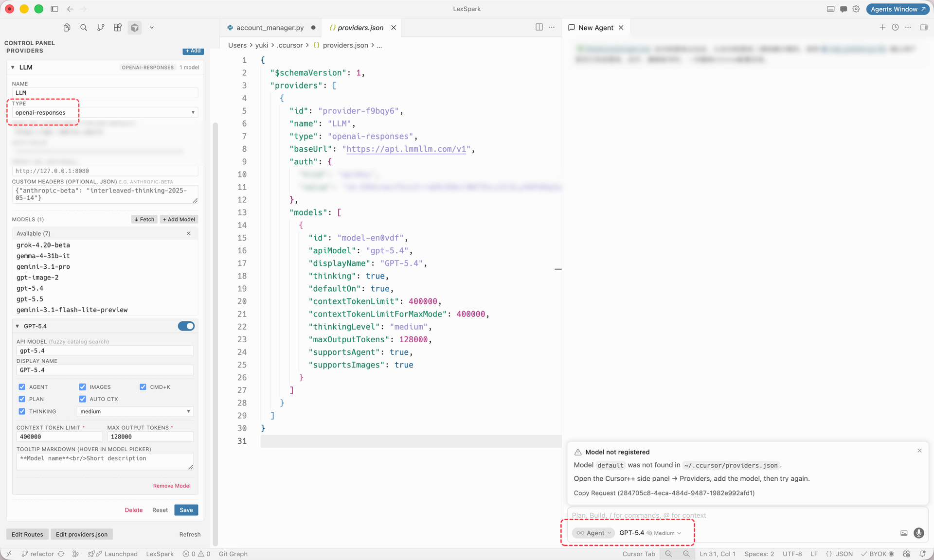
Task: Open the Search icon in the sidebar
Action: (84, 28)
